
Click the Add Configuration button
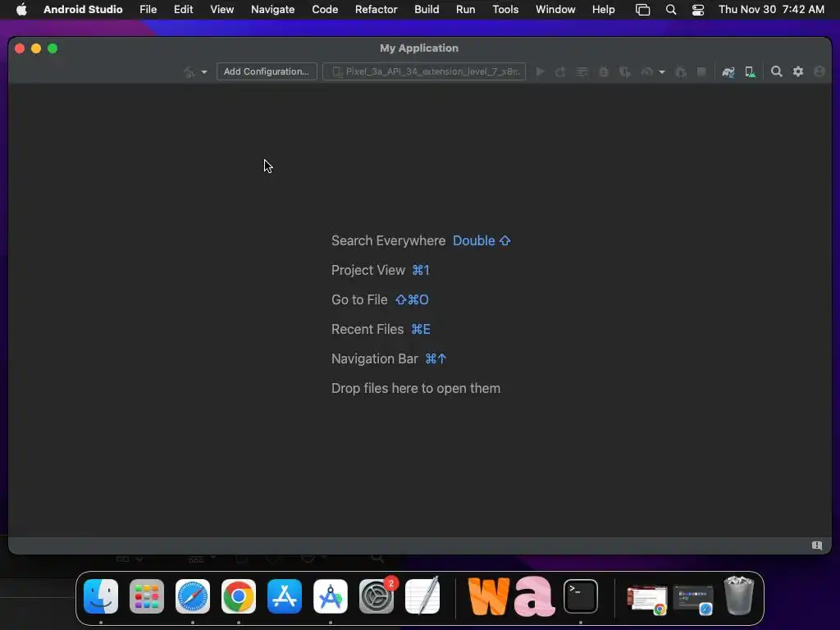click(267, 71)
